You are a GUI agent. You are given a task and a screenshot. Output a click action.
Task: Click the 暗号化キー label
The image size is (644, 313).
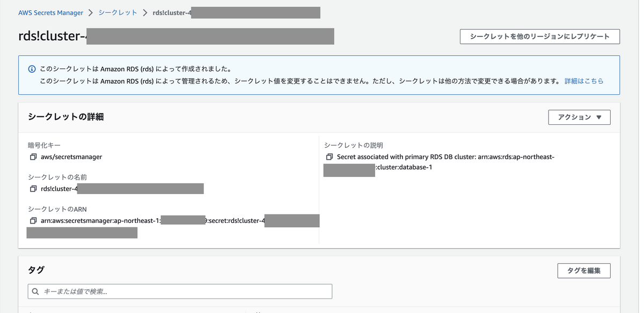pyautogui.click(x=44, y=145)
